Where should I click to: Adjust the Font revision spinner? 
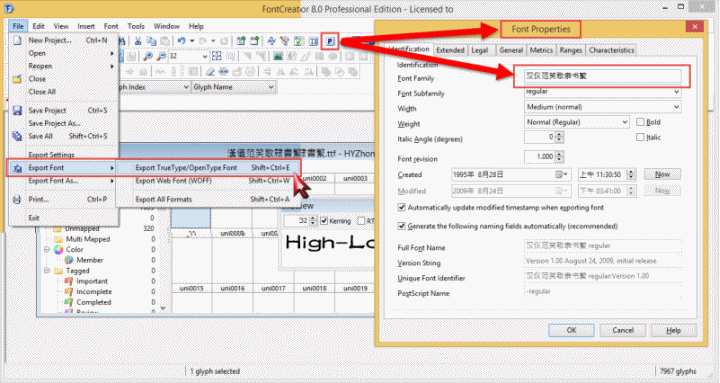pyautogui.click(x=559, y=157)
